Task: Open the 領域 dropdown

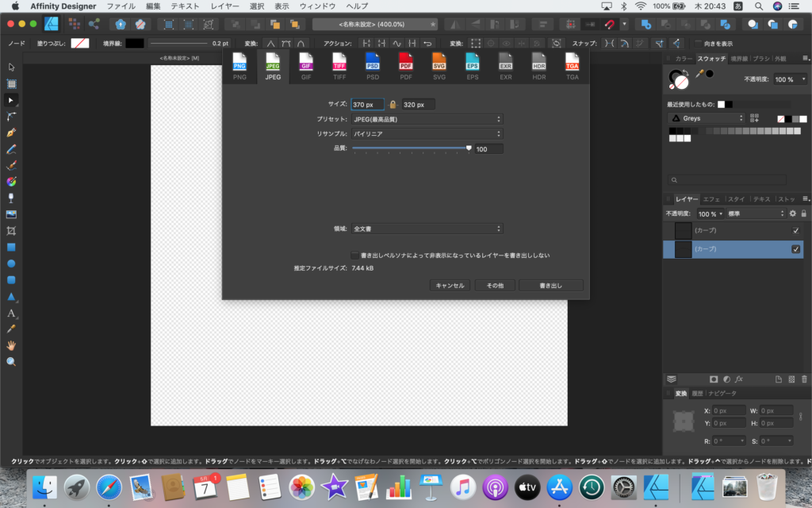Action: point(427,229)
